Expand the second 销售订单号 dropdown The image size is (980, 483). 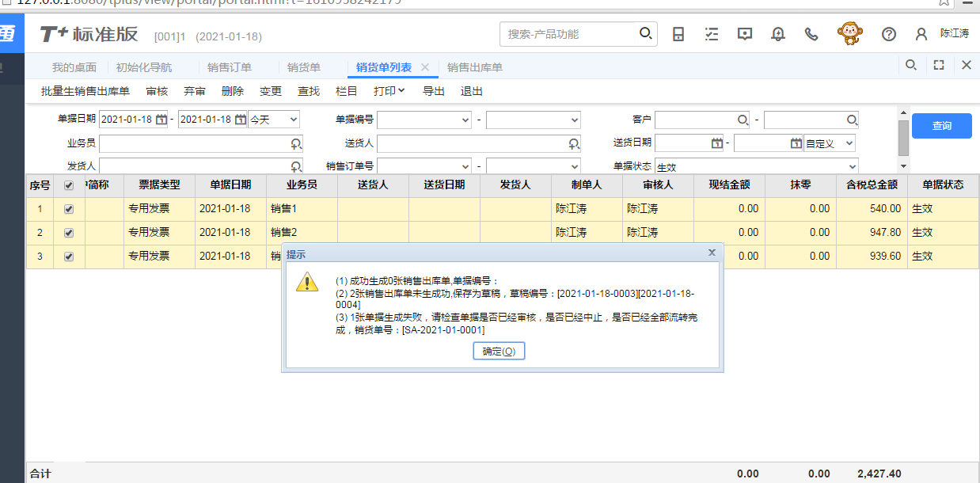[574, 167]
